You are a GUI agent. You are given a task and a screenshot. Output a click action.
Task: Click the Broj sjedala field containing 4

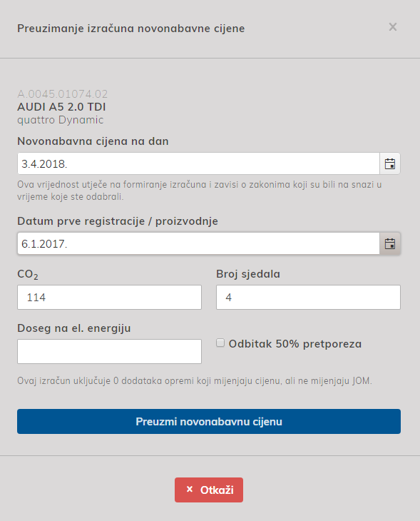tap(308, 297)
